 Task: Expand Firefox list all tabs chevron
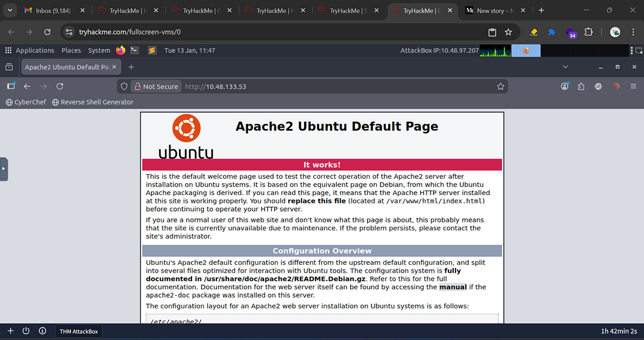(566, 67)
